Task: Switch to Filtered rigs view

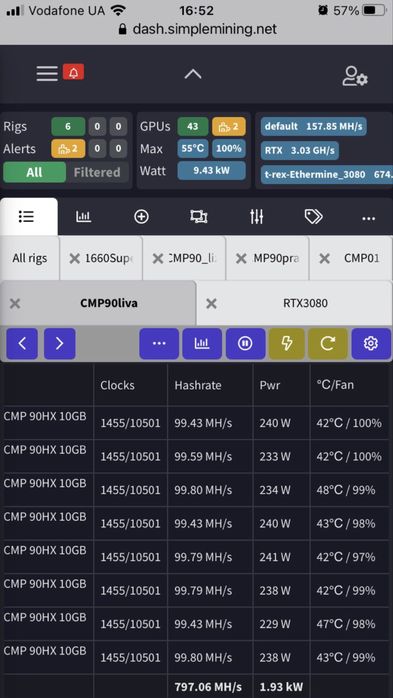Action: (97, 172)
